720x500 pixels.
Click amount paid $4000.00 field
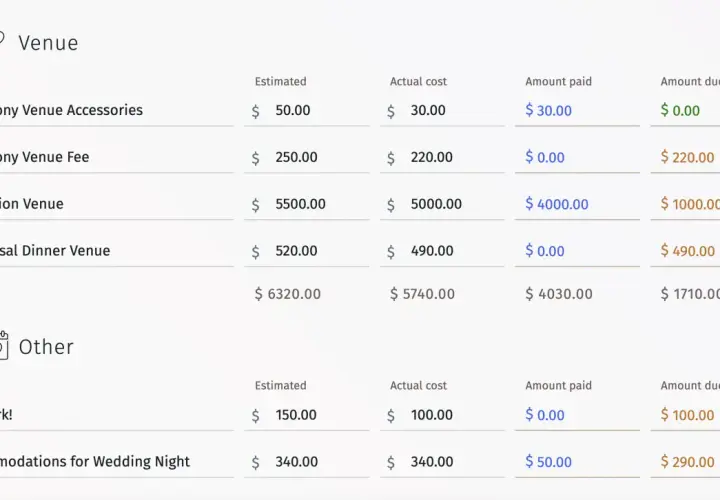coord(577,204)
